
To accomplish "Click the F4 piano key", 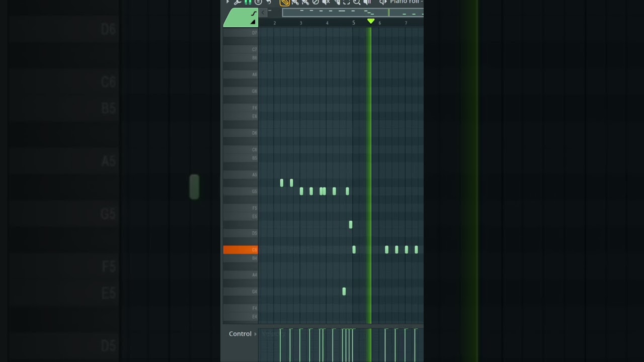I will click(240, 308).
